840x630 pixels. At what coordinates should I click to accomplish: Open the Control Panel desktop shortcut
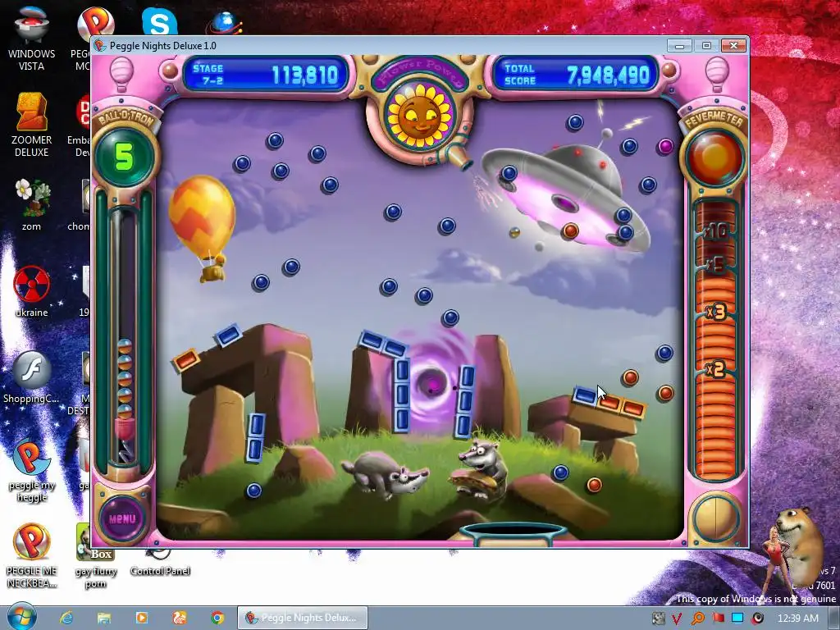point(160,564)
